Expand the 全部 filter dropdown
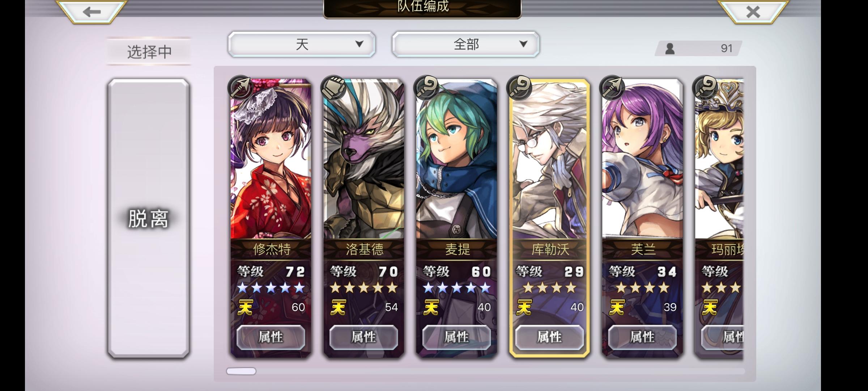Screen dimensions: 868x391 pos(466,44)
